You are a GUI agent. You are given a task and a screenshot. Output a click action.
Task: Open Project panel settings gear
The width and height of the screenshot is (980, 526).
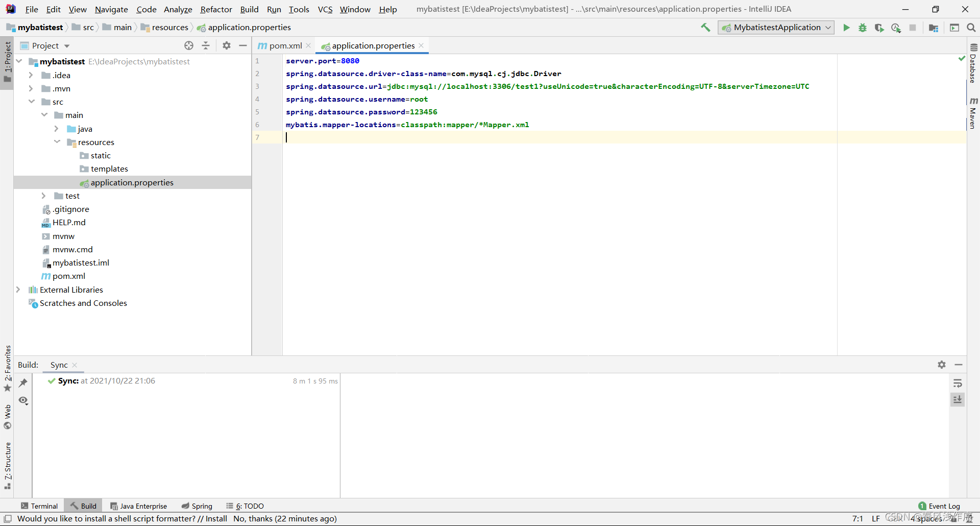click(x=227, y=45)
